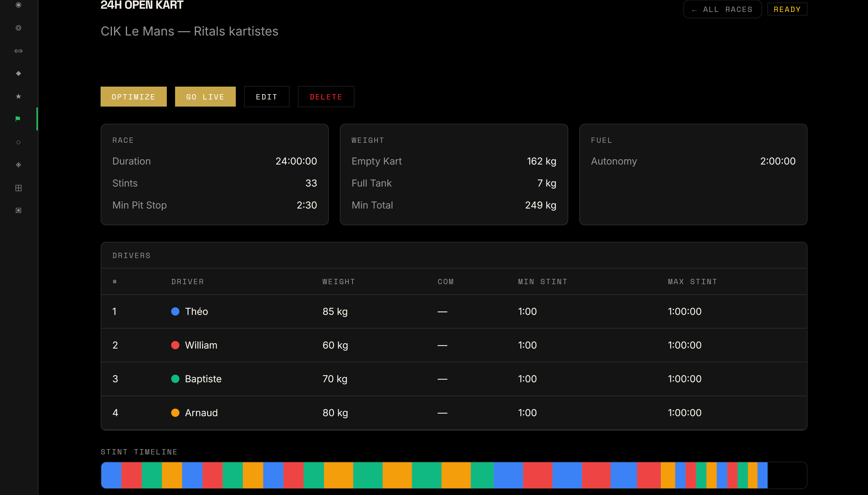
Task: Click the Edit button
Action: click(x=266, y=97)
